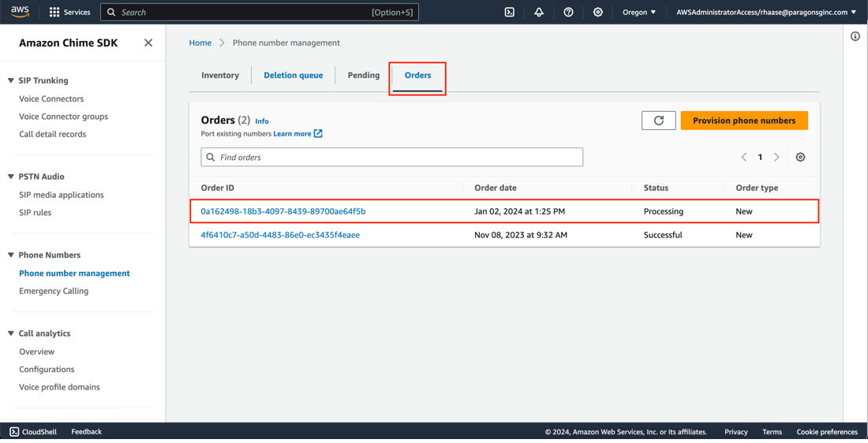Collapse the Call analytics section
Viewport: 868px width, 443px height.
[x=10, y=333]
